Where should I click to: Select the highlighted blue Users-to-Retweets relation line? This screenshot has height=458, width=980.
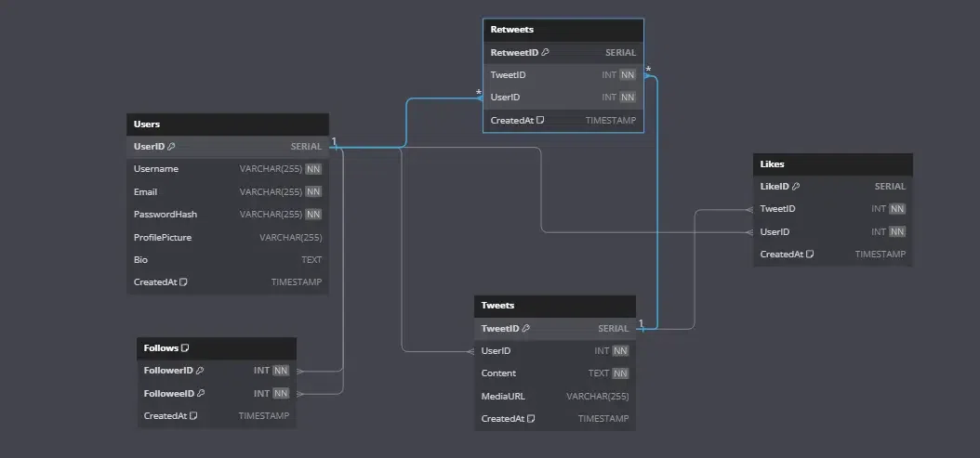[406, 122]
